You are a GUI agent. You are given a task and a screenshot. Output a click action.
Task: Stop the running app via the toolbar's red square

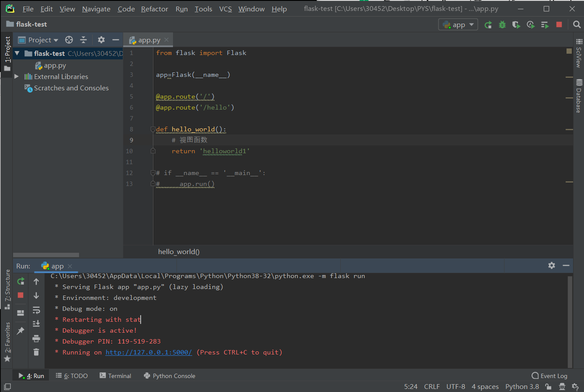pos(559,25)
